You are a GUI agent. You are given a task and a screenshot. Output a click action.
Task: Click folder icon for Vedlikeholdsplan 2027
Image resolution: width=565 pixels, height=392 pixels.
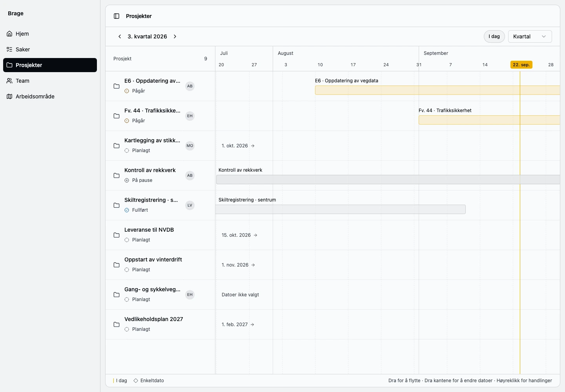click(117, 325)
